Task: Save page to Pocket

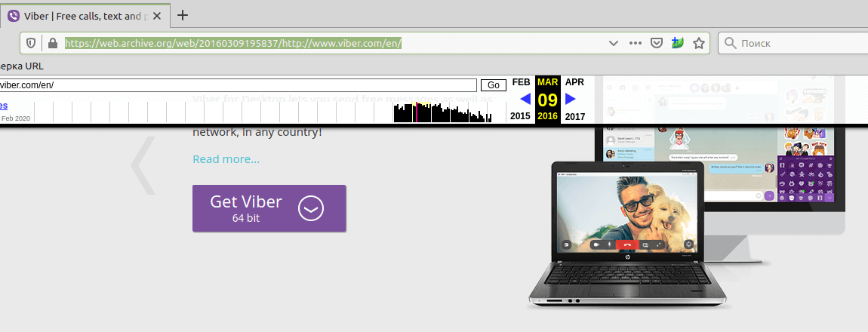Action: point(657,43)
